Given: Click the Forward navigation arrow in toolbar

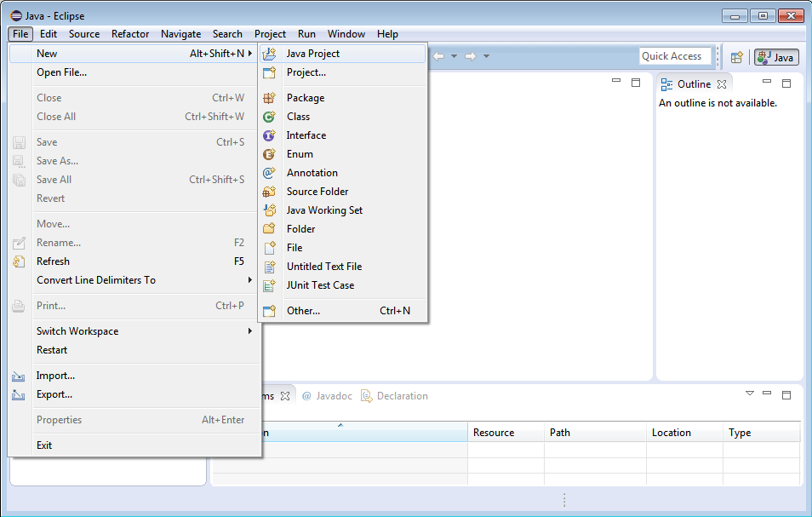Looking at the screenshot, I should pyautogui.click(x=470, y=56).
